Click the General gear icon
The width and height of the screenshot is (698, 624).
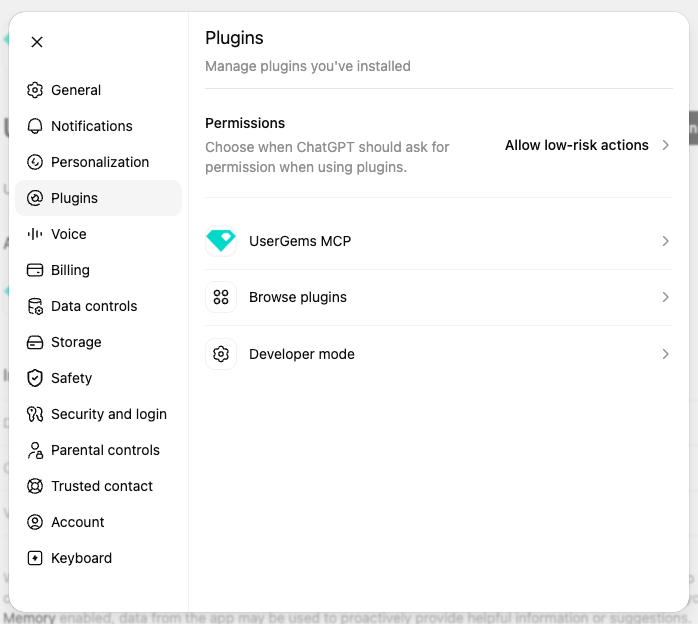[35, 90]
